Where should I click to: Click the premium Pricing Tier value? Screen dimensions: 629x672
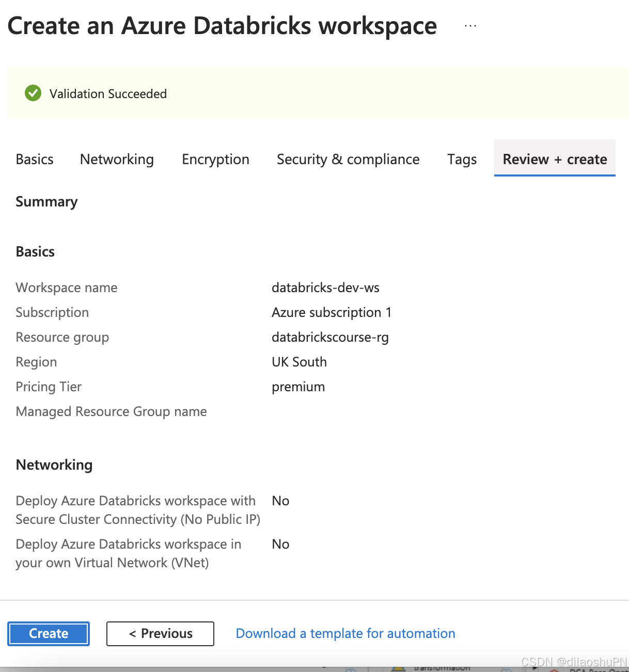click(x=298, y=387)
